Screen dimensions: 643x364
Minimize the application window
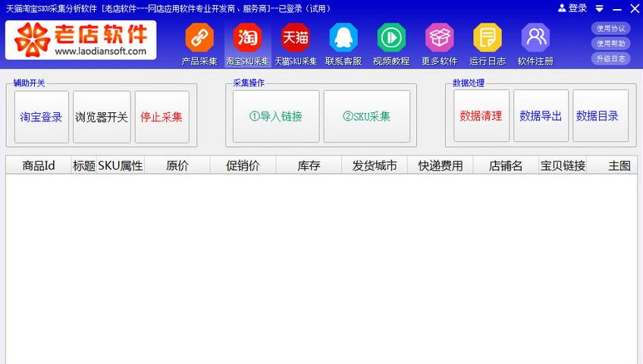617,8
